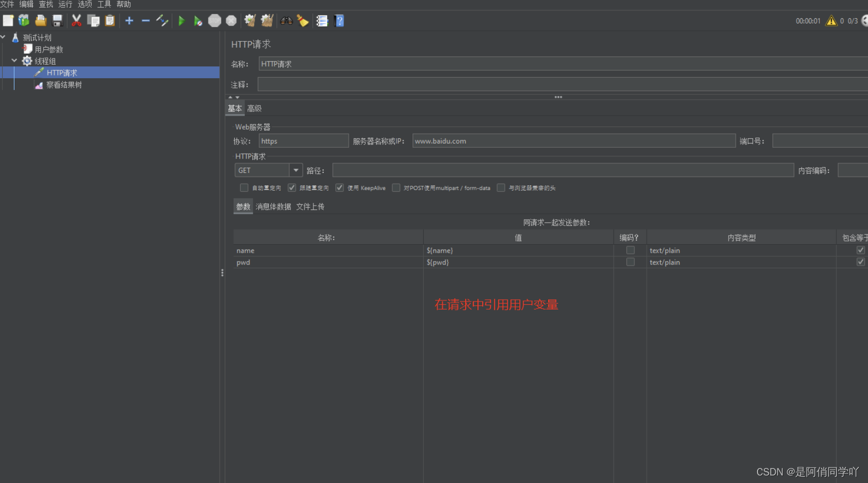
Task: Click the Stop test icon
Action: (x=214, y=21)
